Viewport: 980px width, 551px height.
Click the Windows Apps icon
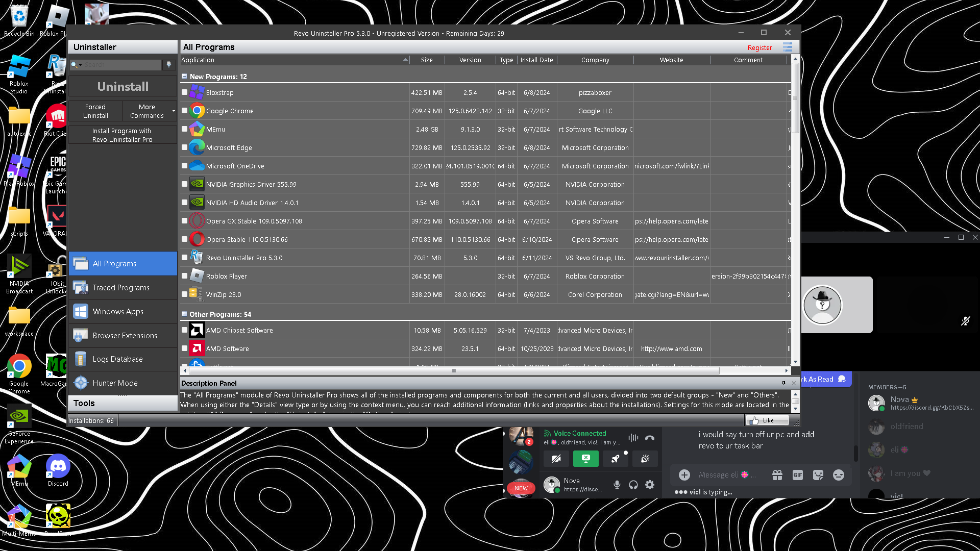[x=81, y=311]
